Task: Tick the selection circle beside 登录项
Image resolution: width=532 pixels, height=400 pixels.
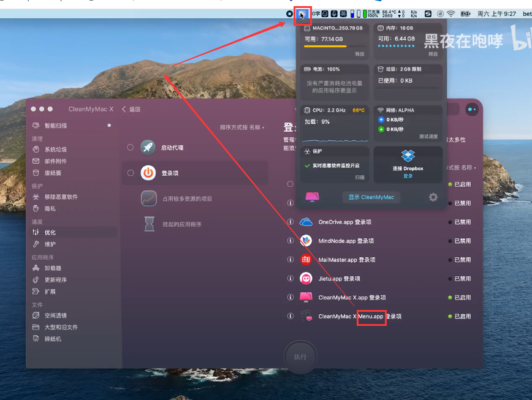Action: coord(131,173)
